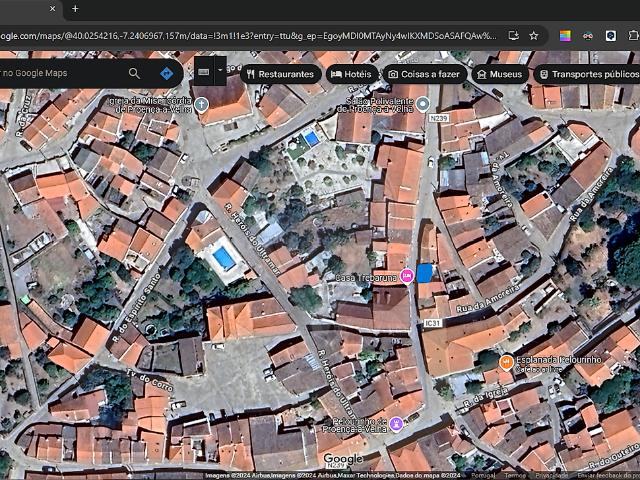
Task: Click the R. do Espírito Santo label
Action: (x=137, y=308)
